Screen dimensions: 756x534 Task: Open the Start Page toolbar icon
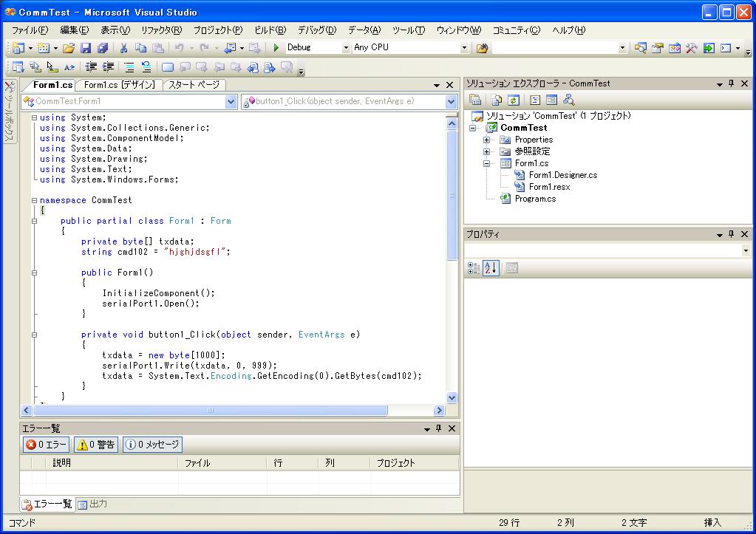coord(709,48)
